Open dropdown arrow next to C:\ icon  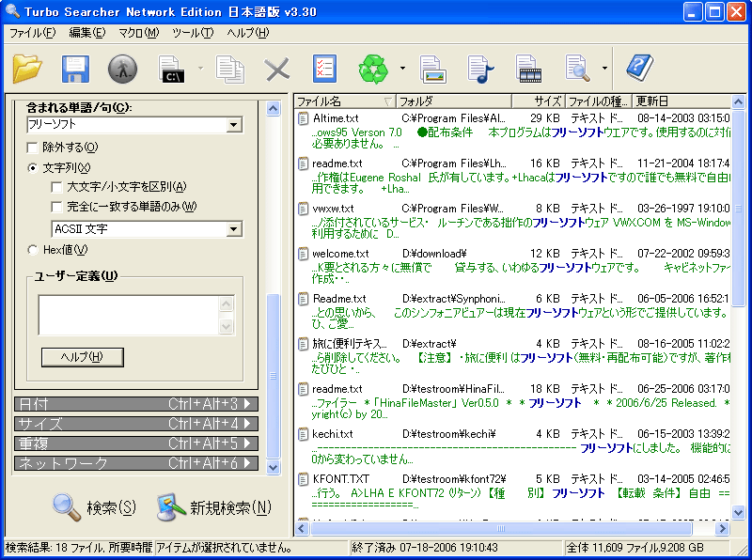tap(200, 69)
